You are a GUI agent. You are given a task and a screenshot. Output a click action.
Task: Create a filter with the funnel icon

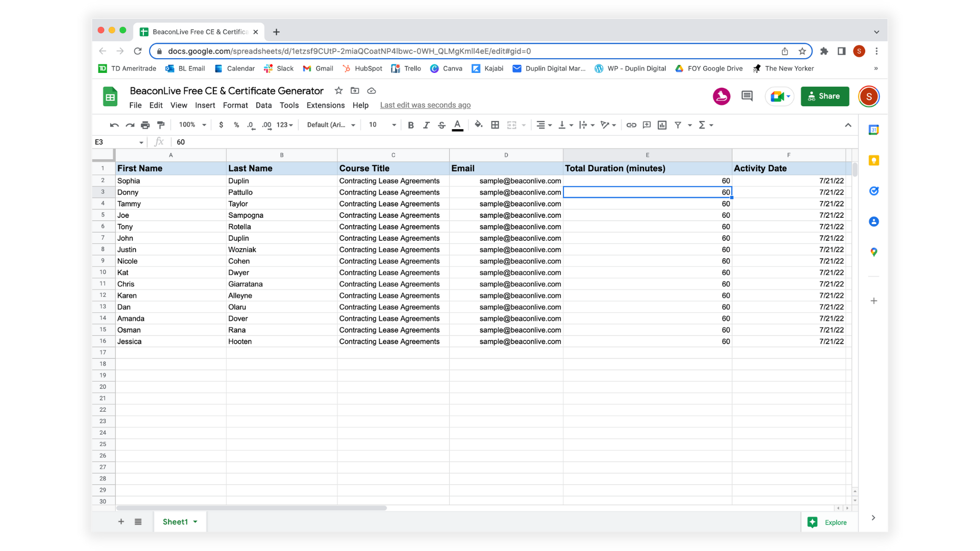678,125
